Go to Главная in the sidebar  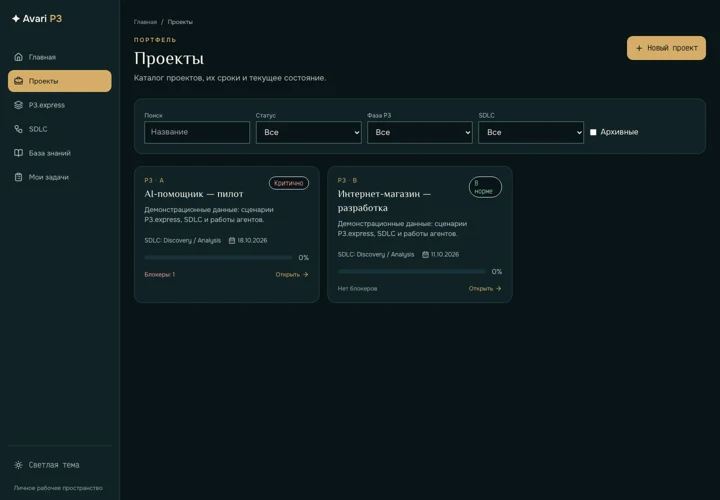pyautogui.click(x=60, y=57)
